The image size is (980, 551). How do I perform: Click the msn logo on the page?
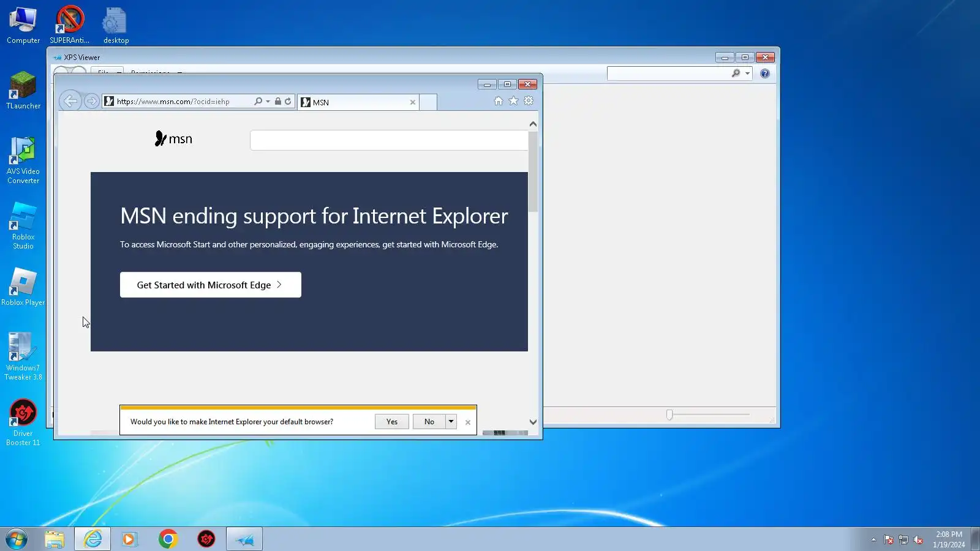173,139
